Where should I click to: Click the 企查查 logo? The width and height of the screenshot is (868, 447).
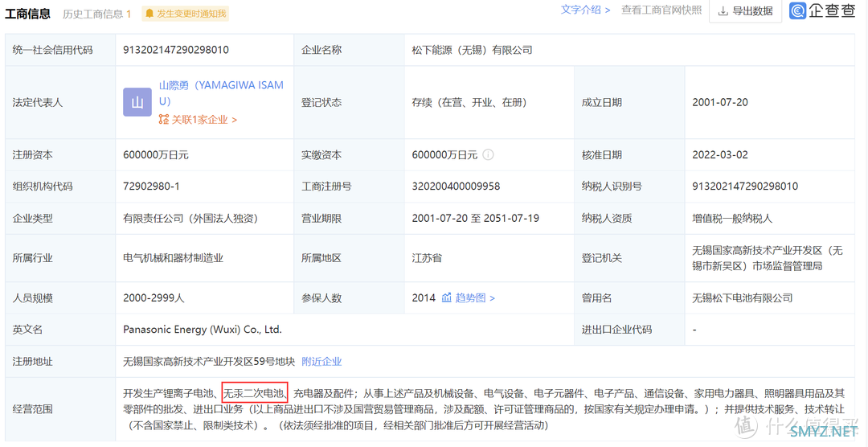click(x=823, y=10)
